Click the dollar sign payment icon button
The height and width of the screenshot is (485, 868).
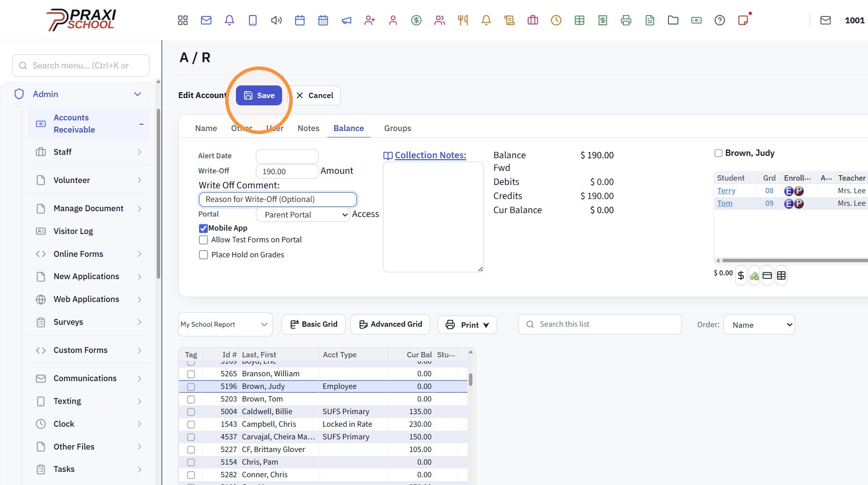pos(741,276)
